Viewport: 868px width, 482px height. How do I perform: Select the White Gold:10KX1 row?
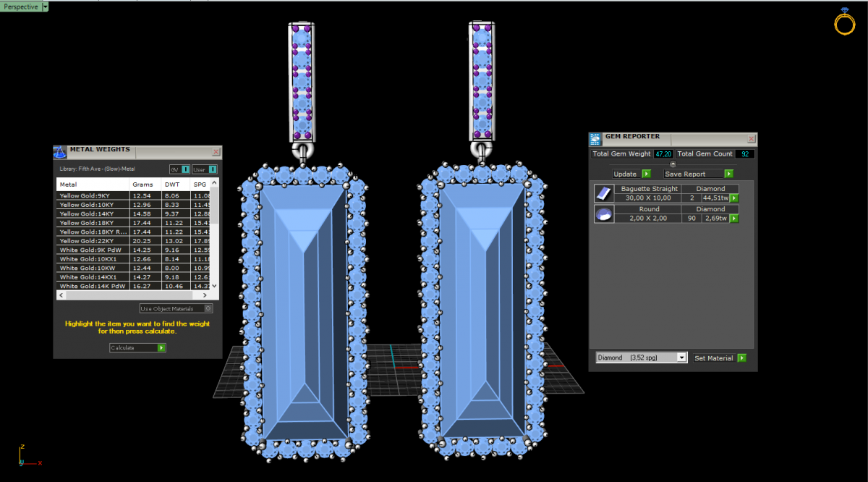point(134,259)
